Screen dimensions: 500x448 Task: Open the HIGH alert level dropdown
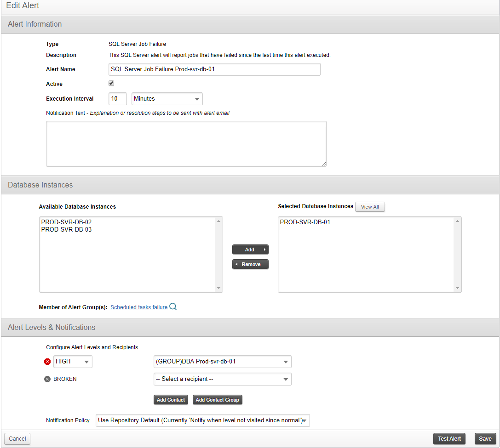click(73, 362)
